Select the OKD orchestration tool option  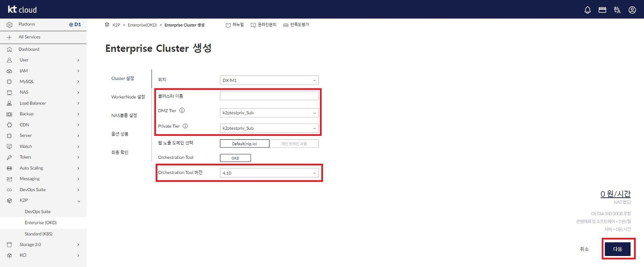235,158
